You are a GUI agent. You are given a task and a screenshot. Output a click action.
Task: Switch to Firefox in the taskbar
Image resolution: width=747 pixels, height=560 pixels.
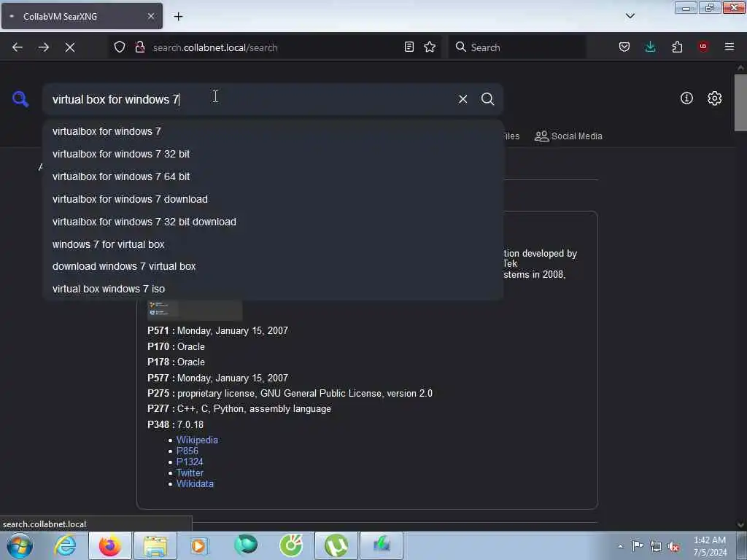pyautogui.click(x=110, y=545)
